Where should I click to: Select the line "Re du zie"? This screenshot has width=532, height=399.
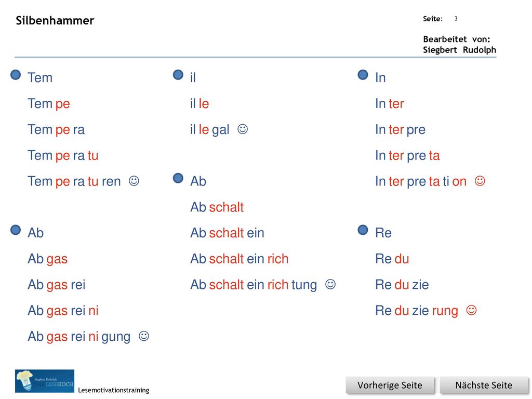(402, 285)
